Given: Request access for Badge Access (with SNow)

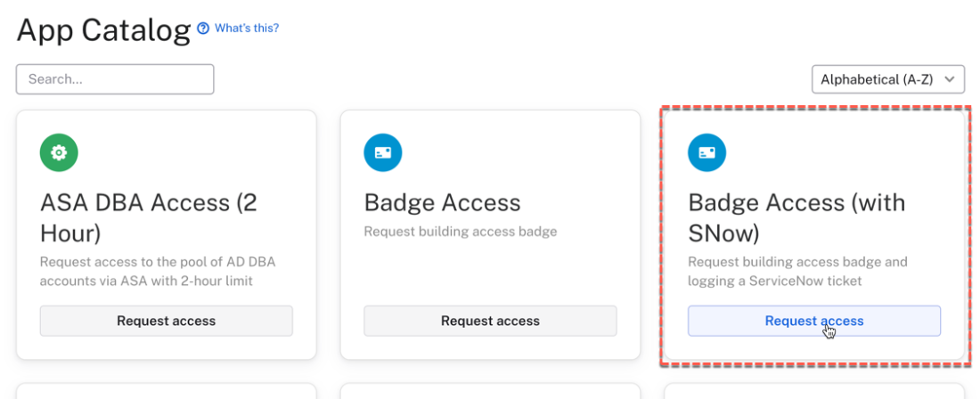Looking at the screenshot, I should 814,321.
